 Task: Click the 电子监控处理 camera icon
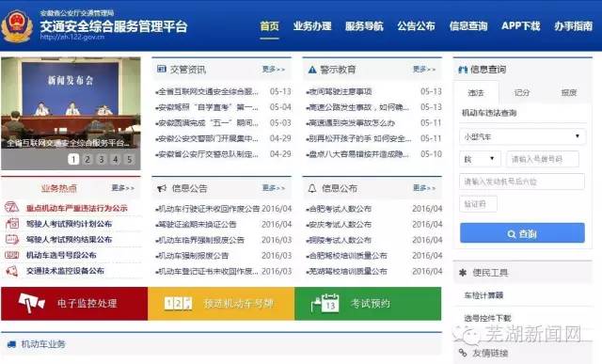pyautogui.click(x=31, y=303)
